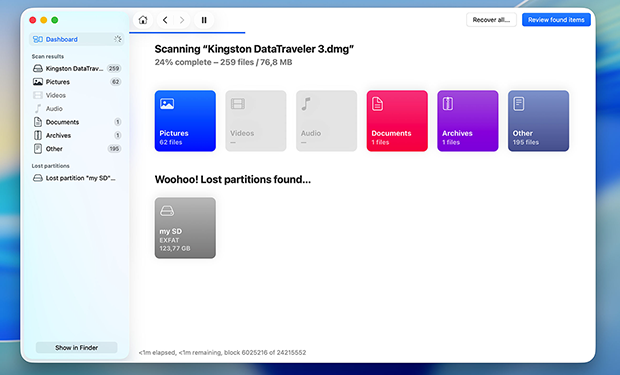Click the Lost partition drive sidebar icon
Viewport: 620px width, 375px height.
point(38,178)
